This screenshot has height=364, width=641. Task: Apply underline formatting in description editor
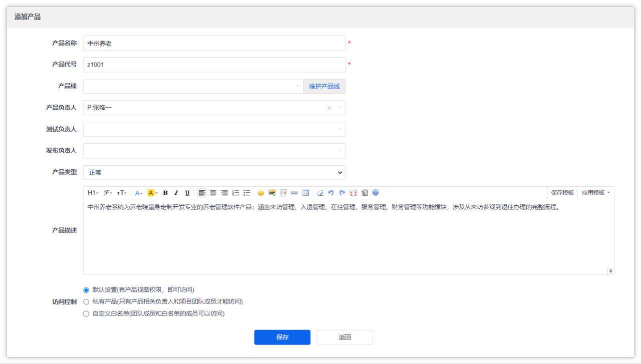(187, 193)
